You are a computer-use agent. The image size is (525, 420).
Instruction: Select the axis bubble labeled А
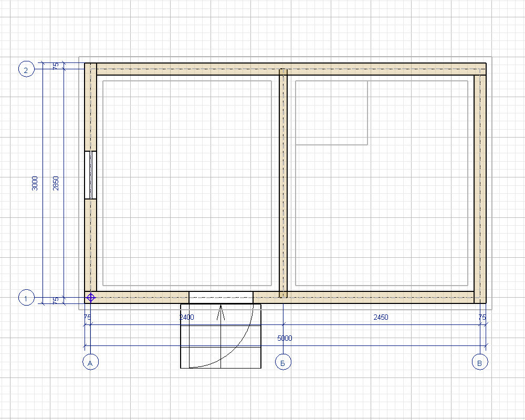click(91, 362)
